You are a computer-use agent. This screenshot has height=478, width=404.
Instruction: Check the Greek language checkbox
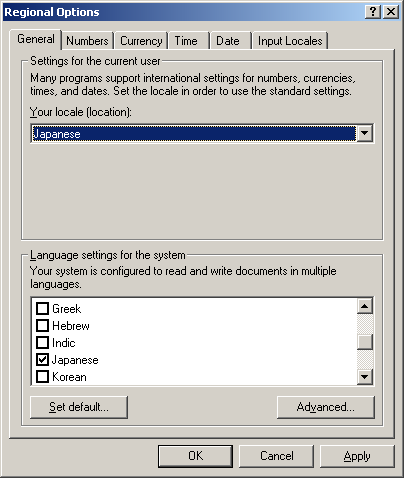[x=42, y=308]
